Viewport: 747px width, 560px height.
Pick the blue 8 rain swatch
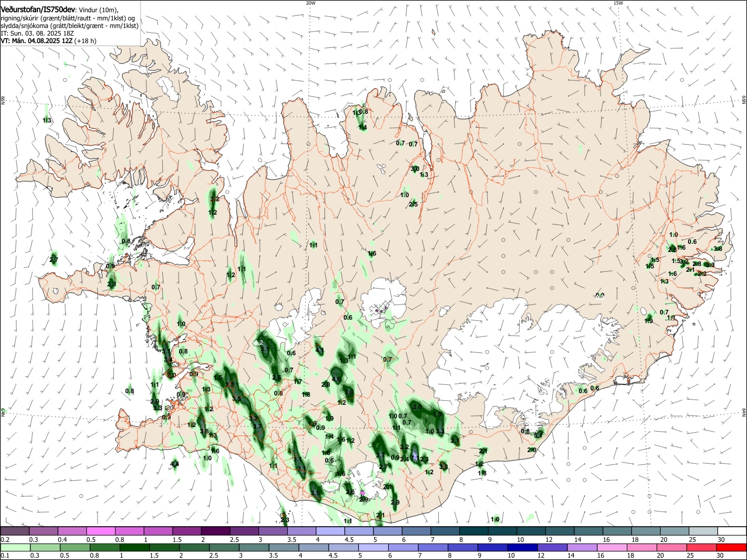[463, 548]
